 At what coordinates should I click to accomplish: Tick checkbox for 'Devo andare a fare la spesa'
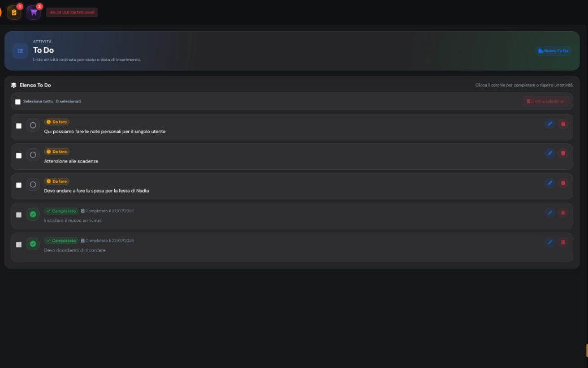click(x=19, y=185)
